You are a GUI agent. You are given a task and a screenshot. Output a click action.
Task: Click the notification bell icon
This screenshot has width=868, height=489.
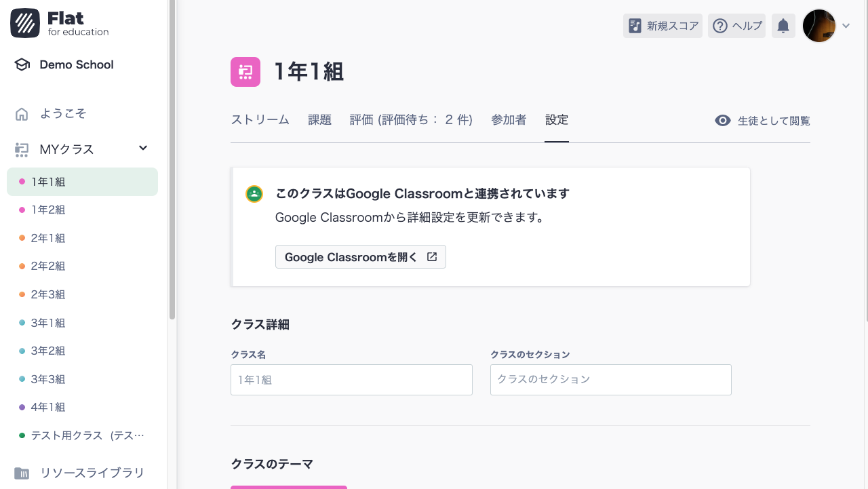[783, 25]
